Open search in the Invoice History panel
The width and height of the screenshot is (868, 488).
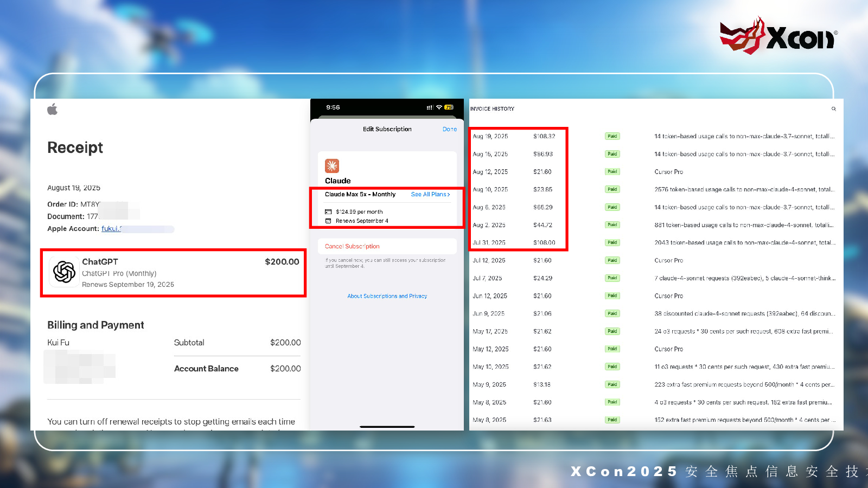[x=834, y=109]
